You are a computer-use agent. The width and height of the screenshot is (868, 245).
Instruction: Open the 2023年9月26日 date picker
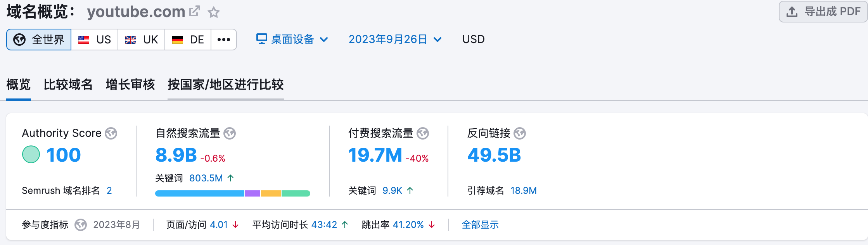click(x=395, y=39)
